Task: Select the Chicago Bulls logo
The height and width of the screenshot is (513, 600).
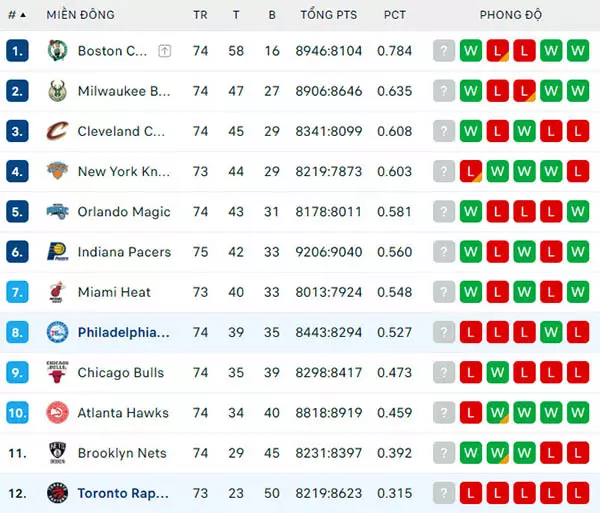Action: point(57,372)
